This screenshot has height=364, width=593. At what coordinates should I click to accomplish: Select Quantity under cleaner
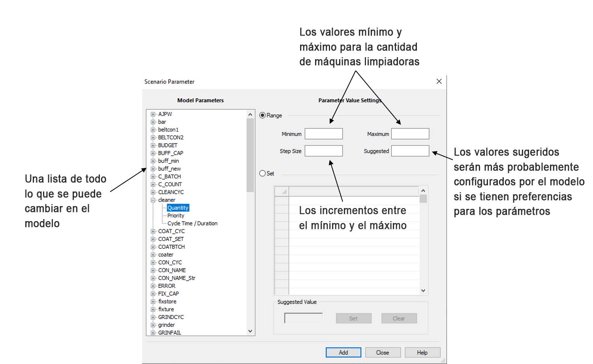tap(178, 208)
